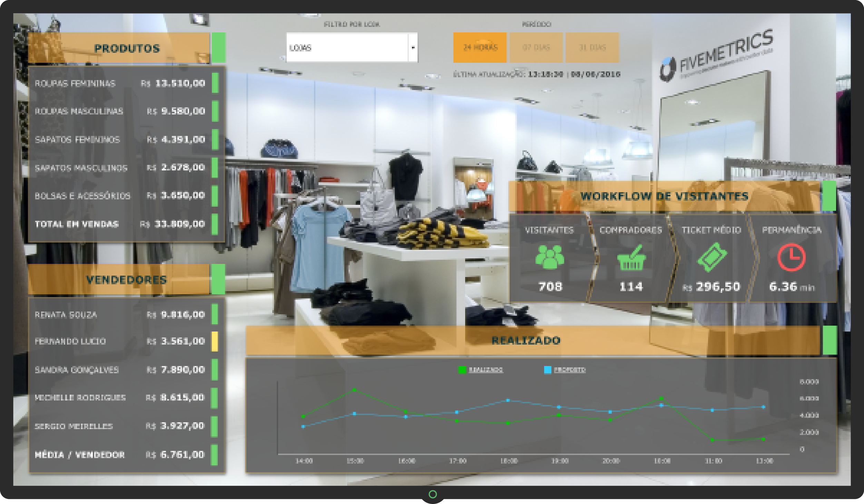This screenshot has width=864, height=504.
Task: Click the R$ 9.816,00 value for Renata Souza
Action: coord(176,315)
